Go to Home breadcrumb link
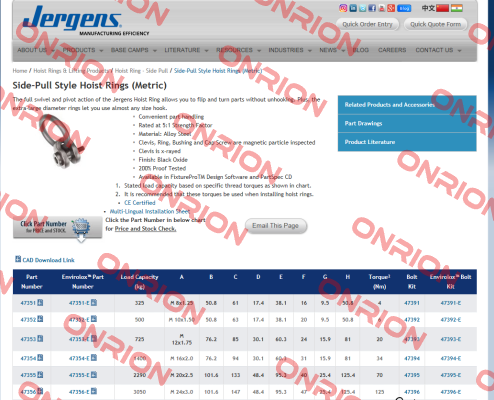Image resolution: width=494 pixels, height=400 pixels. click(20, 71)
